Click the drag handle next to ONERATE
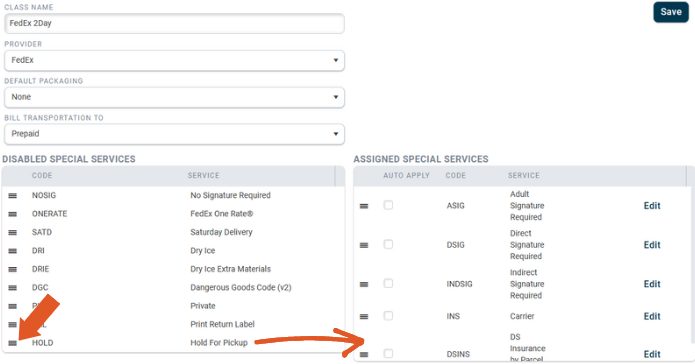The width and height of the screenshot is (695, 364). coord(12,214)
